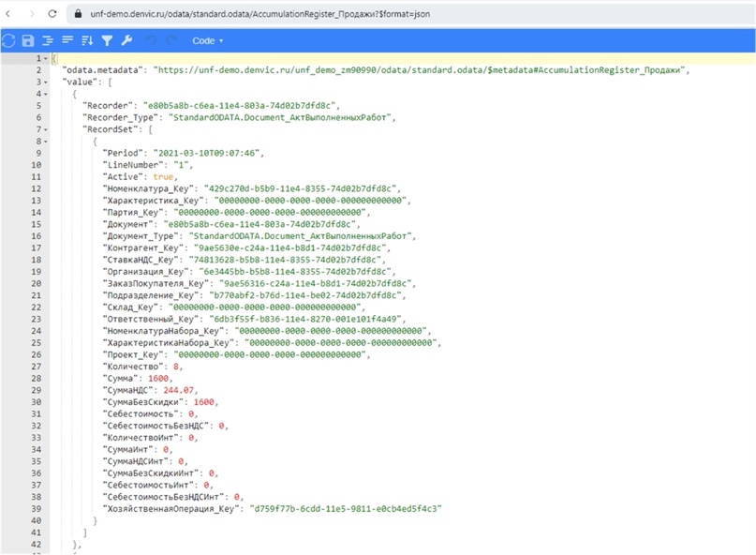Open the Code mode dropdown
This screenshot has height=555, width=756.
207,41
